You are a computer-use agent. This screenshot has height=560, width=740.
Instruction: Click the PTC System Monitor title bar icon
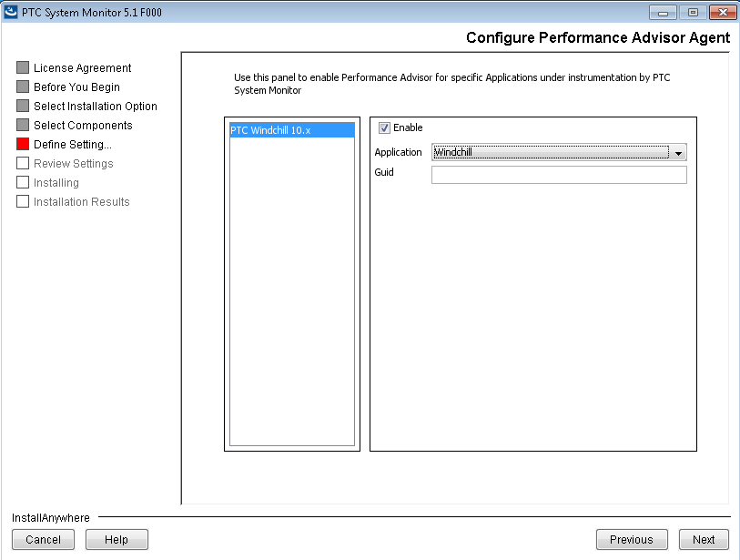click(11, 12)
